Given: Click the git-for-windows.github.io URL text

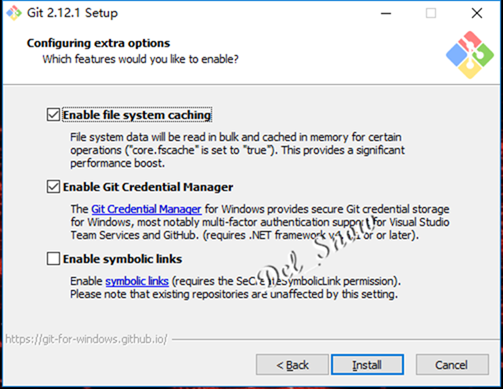Looking at the screenshot, I should pyautogui.click(x=86, y=339).
